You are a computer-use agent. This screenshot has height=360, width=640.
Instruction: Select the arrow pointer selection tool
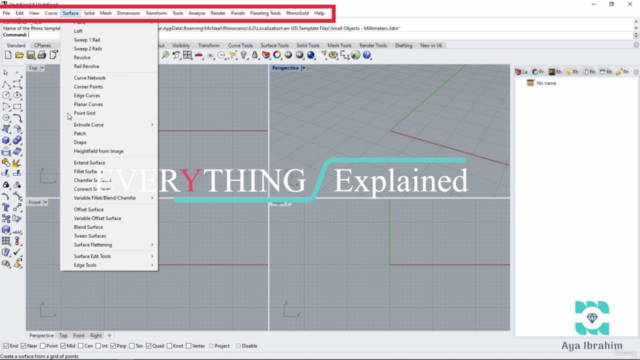[x=6, y=73]
